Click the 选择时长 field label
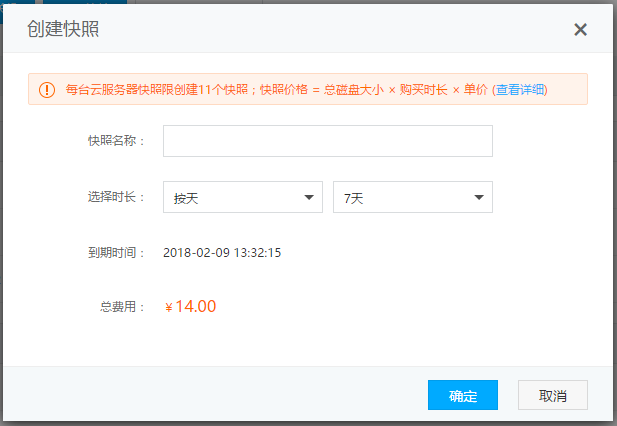617x426 pixels. pyautogui.click(x=116, y=197)
